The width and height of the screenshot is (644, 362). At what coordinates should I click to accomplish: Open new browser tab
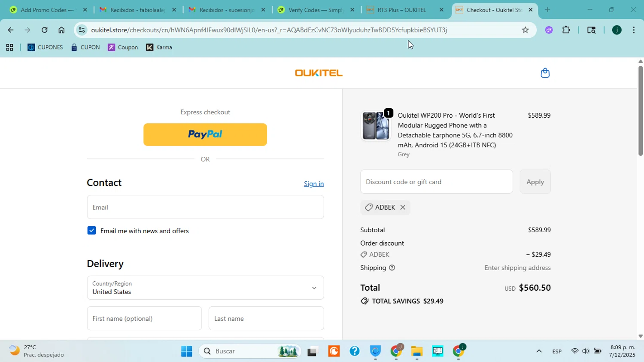click(x=547, y=10)
